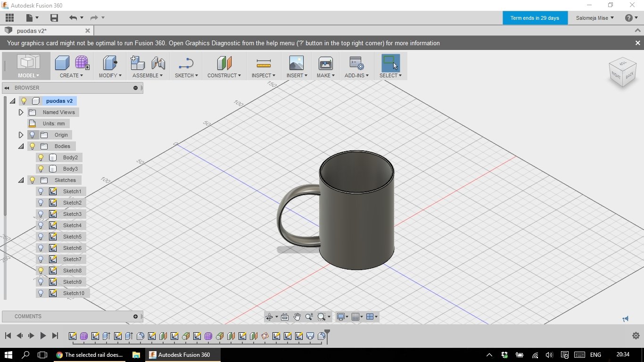Open the File menu dropdown arrow
The height and width of the screenshot is (362, 644).
tap(37, 18)
